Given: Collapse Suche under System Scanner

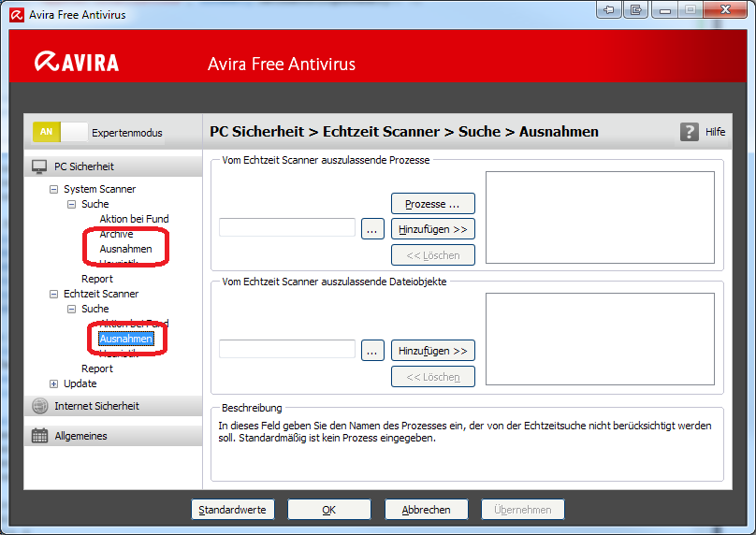Looking at the screenshot, I should [71, 204].
